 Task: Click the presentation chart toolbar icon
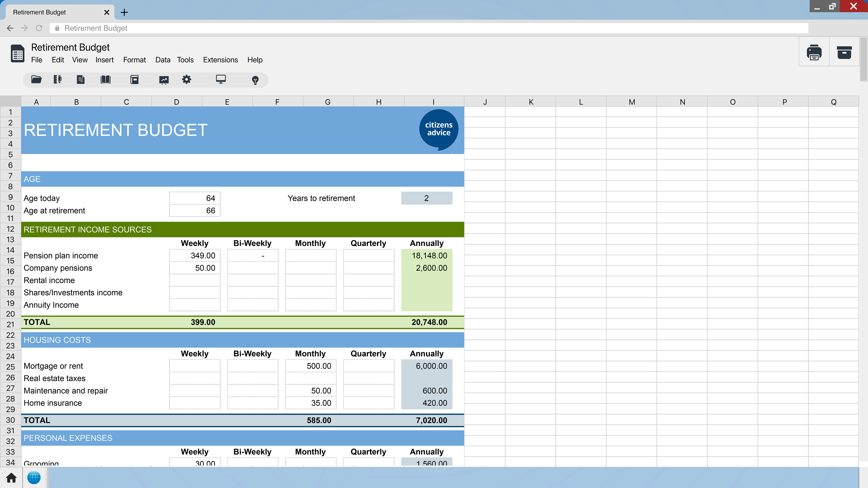164,80
